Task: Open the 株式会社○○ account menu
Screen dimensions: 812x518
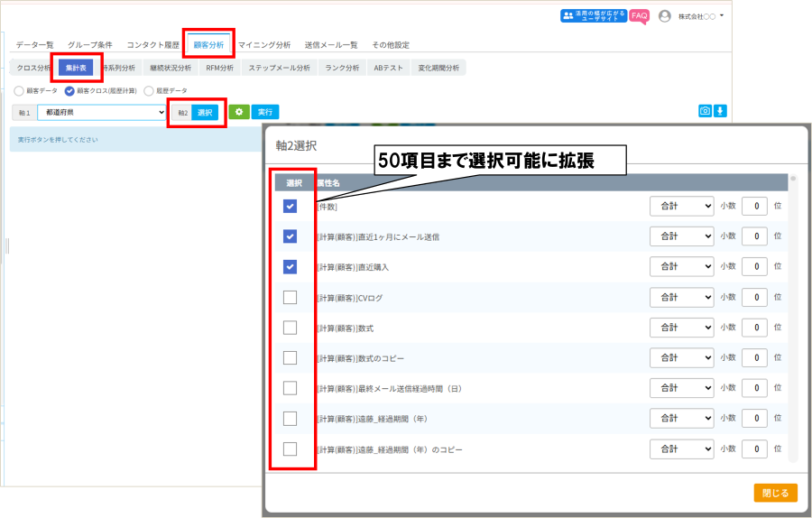Action: coord(701,16)
